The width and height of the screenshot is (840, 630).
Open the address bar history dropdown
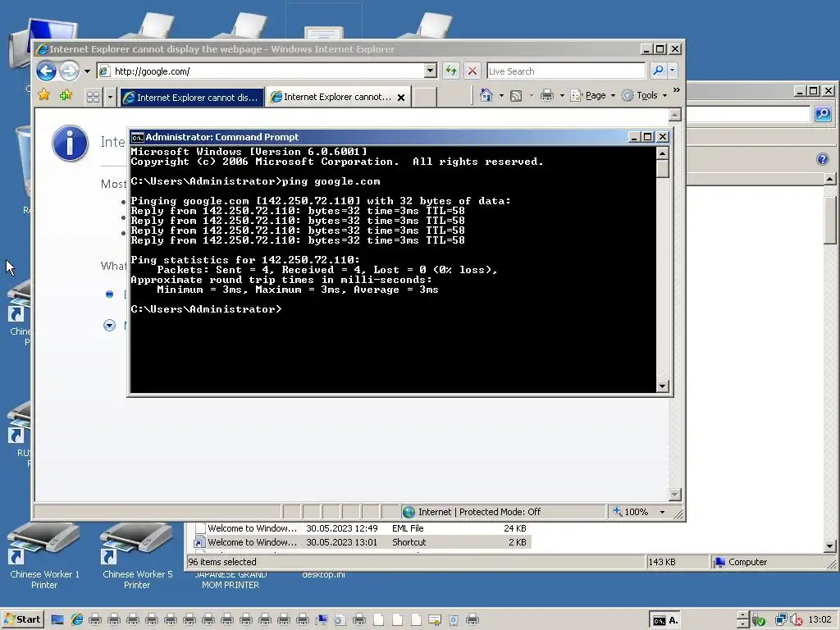coord(430,71)
